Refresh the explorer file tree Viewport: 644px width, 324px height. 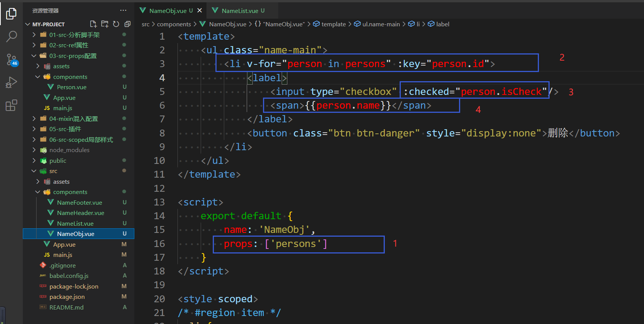click(x=116, y=24)
